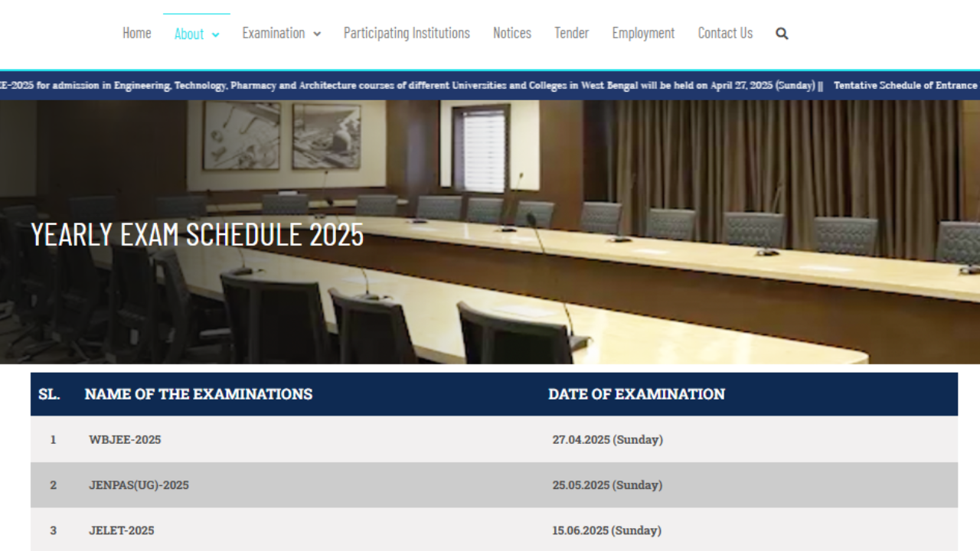Click the date 27.04.2025 (Sunday)

click(x=607, y=440)
